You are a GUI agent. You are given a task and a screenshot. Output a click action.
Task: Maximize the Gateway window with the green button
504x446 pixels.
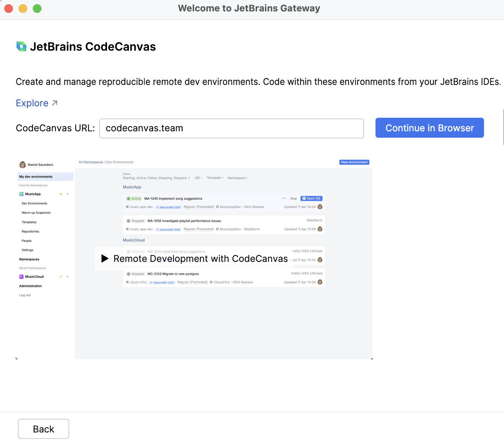click(37, 8)
